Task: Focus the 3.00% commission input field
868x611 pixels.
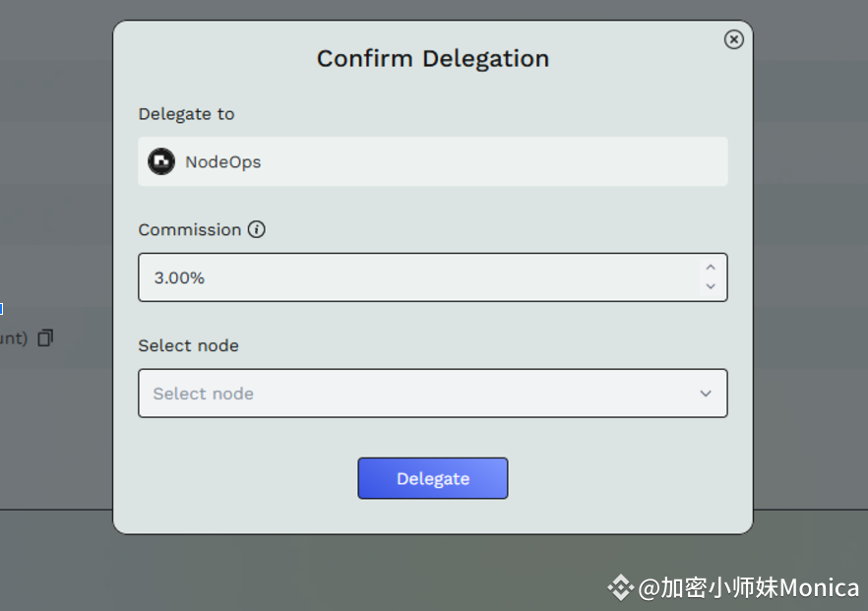Action: click(413, 277)
